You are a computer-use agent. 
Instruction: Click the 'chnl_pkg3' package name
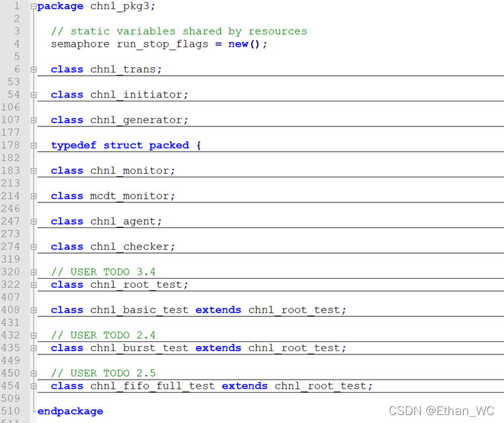pos(119,7)
